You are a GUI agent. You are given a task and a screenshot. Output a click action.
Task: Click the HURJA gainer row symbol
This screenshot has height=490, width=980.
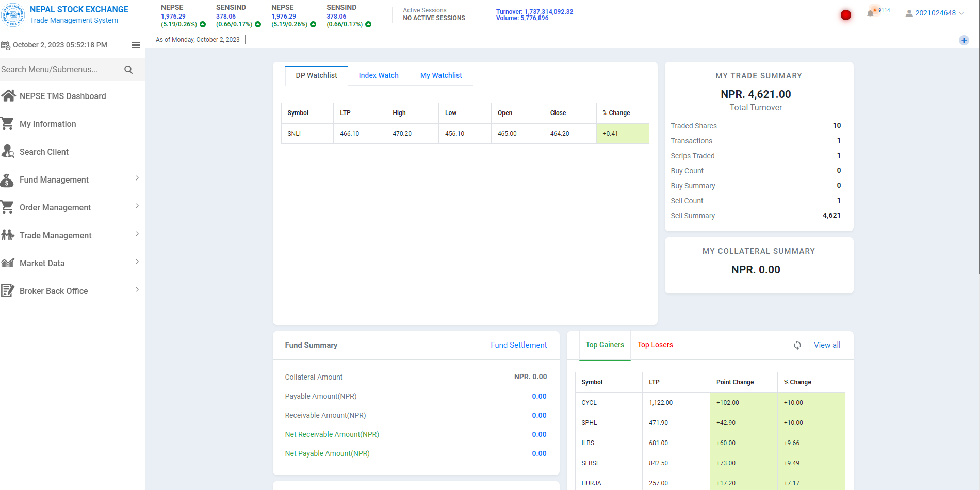click(x=591, y=483)
